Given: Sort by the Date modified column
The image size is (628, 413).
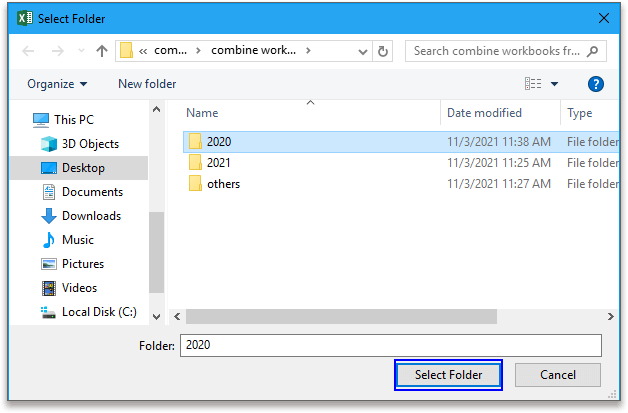Looking at the screenshot, I should click(484, 113).
